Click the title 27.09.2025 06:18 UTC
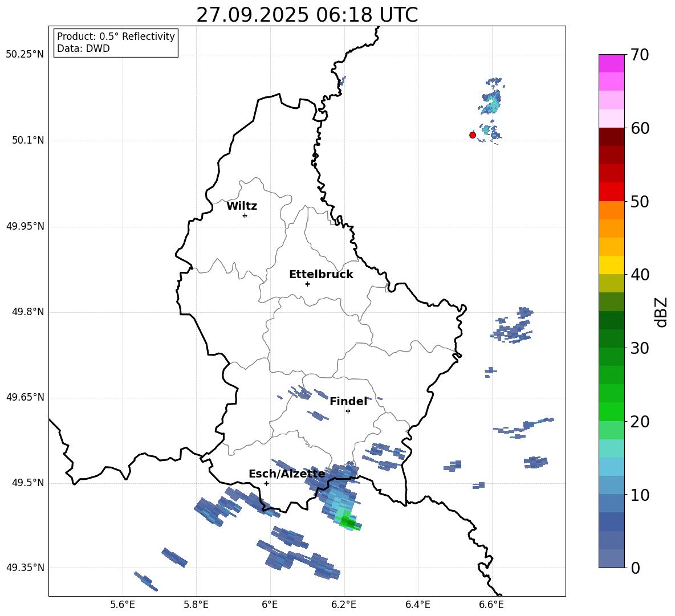The width and height of the screenshot is (675, 616). coord(307,15)
